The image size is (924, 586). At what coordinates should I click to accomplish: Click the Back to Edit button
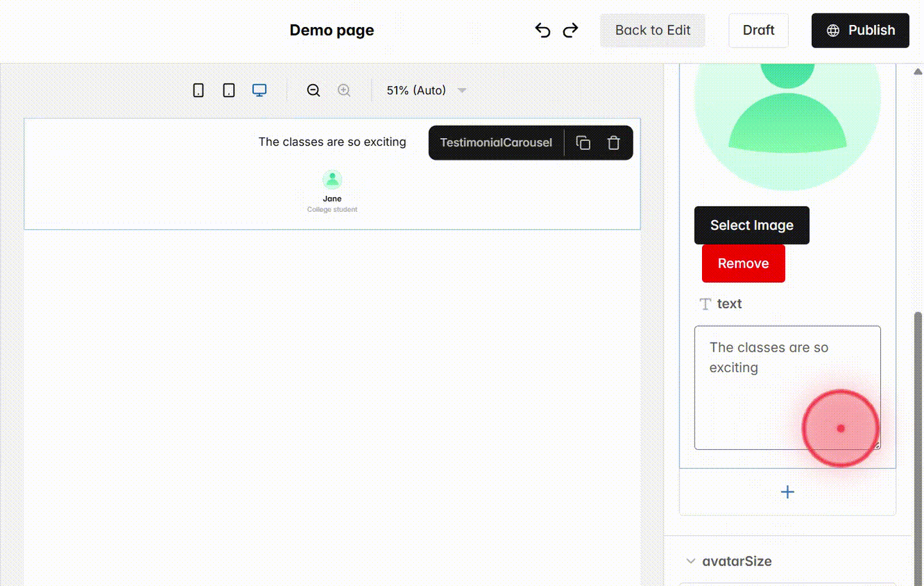pyautogui.click(x=653, y=30)
